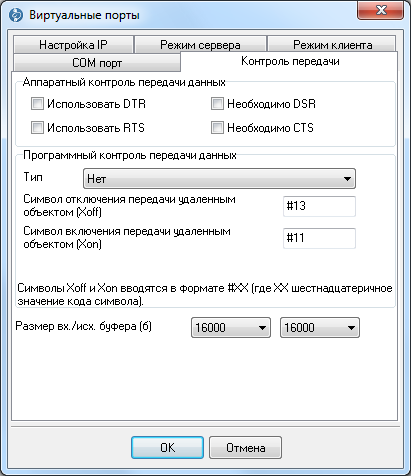
Task: Expand the output buffer size dropdown
Action: (x=320, y=328)
